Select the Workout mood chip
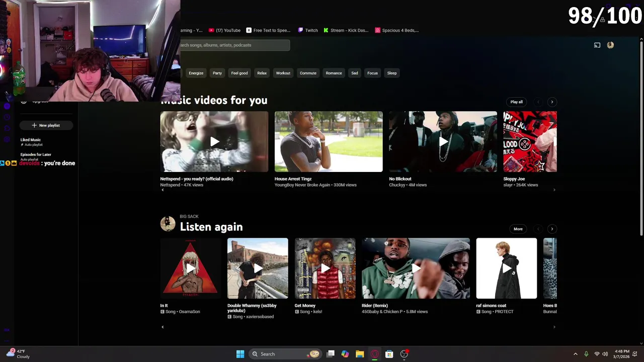Screen dimensions: 644x362 pyautogui.click(x=283, y=73)
